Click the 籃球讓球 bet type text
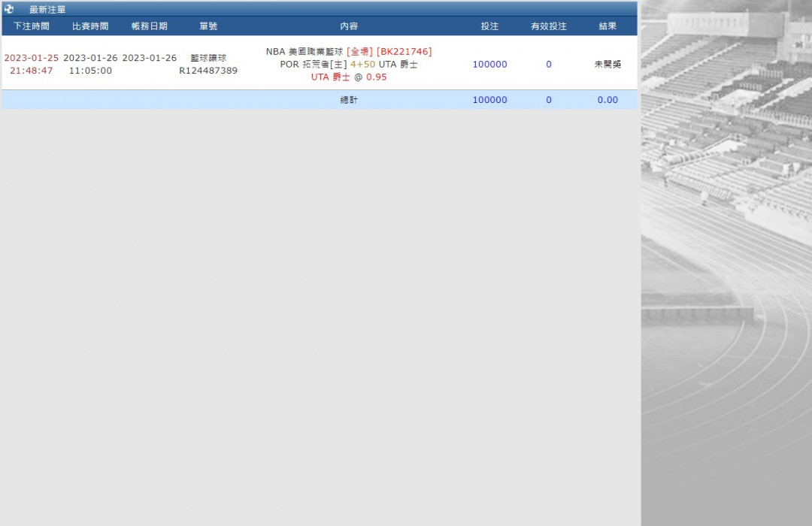Screen dimensions: 812x526 209,58
